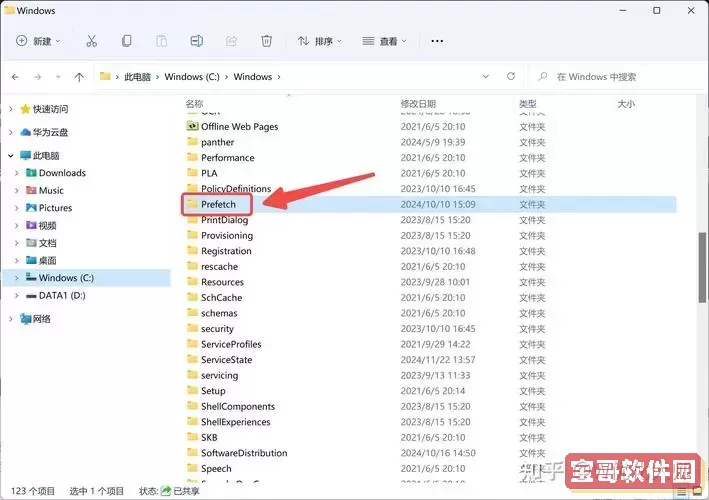The image size is (709, 500).
Task: Open the 排序 (Sort) dropdown menu
Action: [320, 41]
